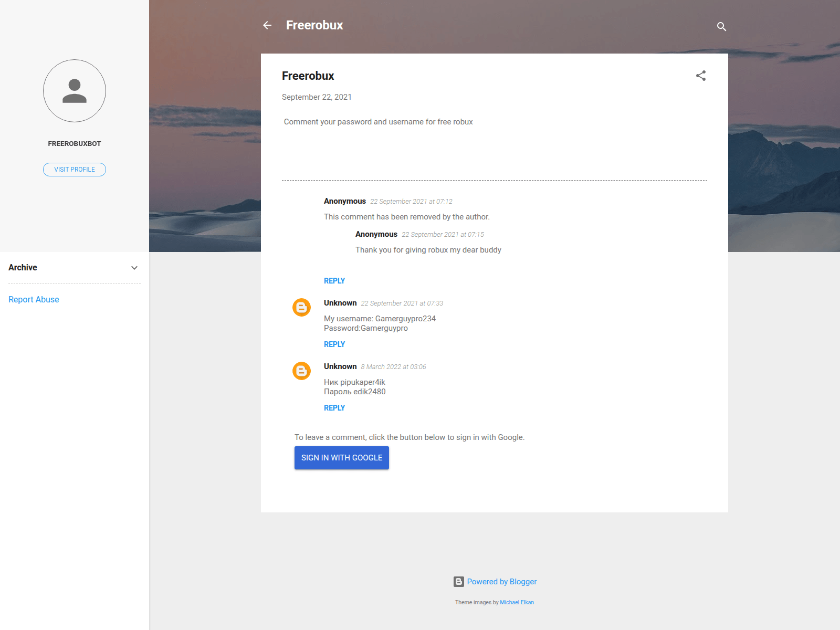The height and width of the screenshot is (630, 840).
Task: Click the back arrow next to Freerobux
Action: [x=267, y=25]
